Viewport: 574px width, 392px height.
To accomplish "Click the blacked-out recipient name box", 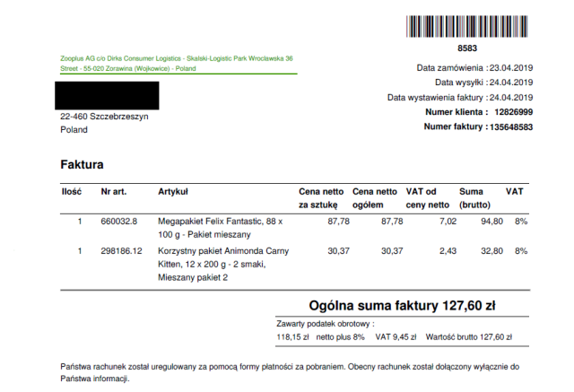I will (x=108, y=95).
